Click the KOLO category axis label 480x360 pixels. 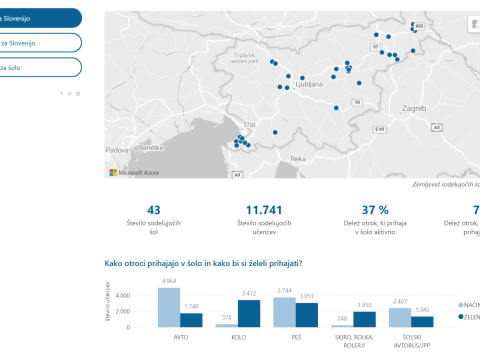coord(238,337)
